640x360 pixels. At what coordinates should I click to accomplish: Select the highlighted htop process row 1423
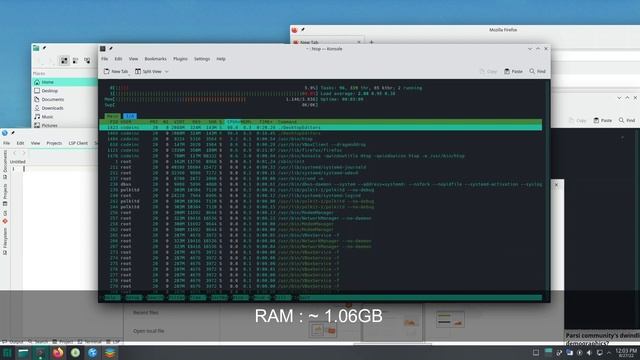(320, 127)
